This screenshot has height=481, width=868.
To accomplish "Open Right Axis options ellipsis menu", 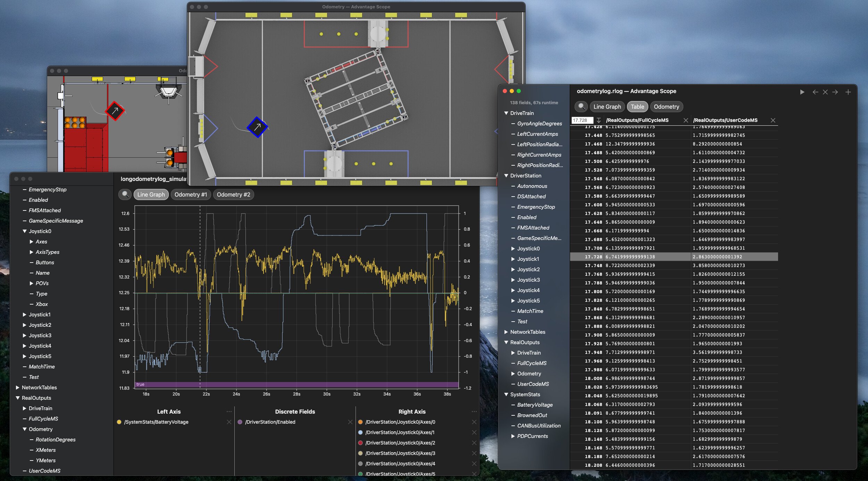I will coord(474,412).
